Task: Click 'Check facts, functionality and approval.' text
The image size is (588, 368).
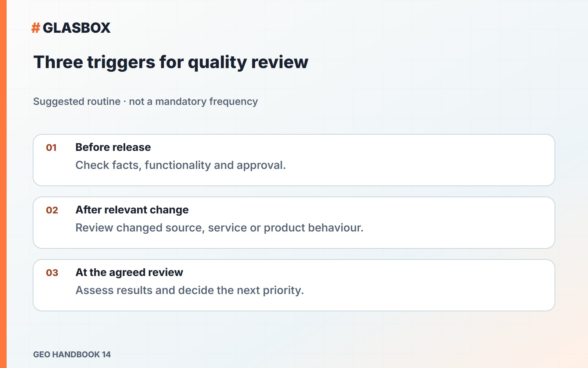Action: (180, 165)
